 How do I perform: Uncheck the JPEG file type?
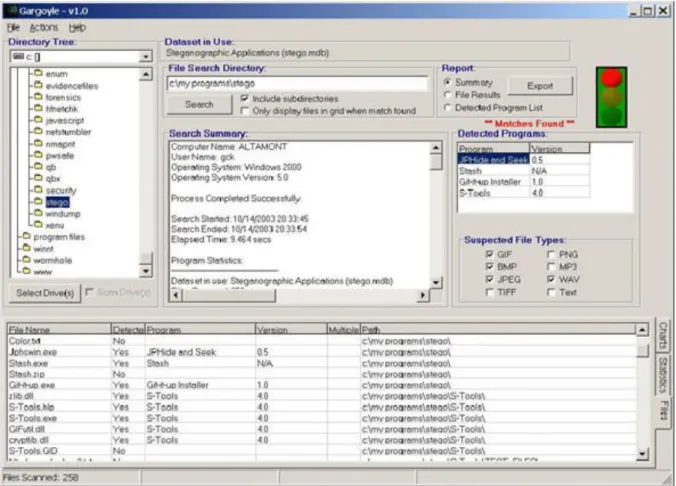(x=489, y=279)
